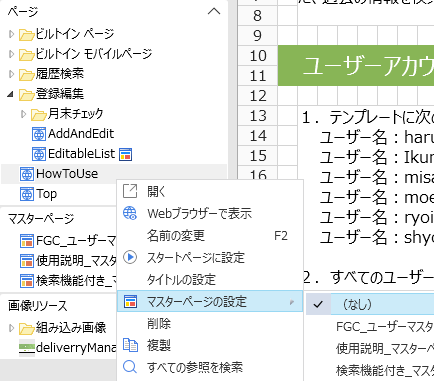The image size is (434, 381).
Task: Select FGC_ユーザーマスタ in submenu
Action: tap(370, 326)
